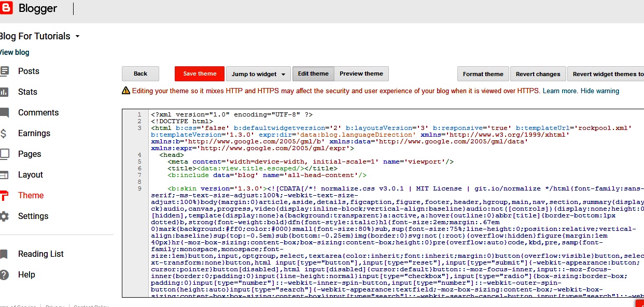This screenshot has width=644, height=307.
Task: Click the Hide warning link
Action: [x=600, y=91]
